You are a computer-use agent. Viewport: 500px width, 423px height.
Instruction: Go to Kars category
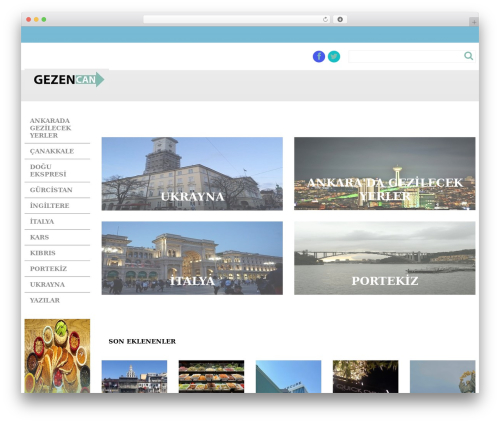(x=39, y=237)
